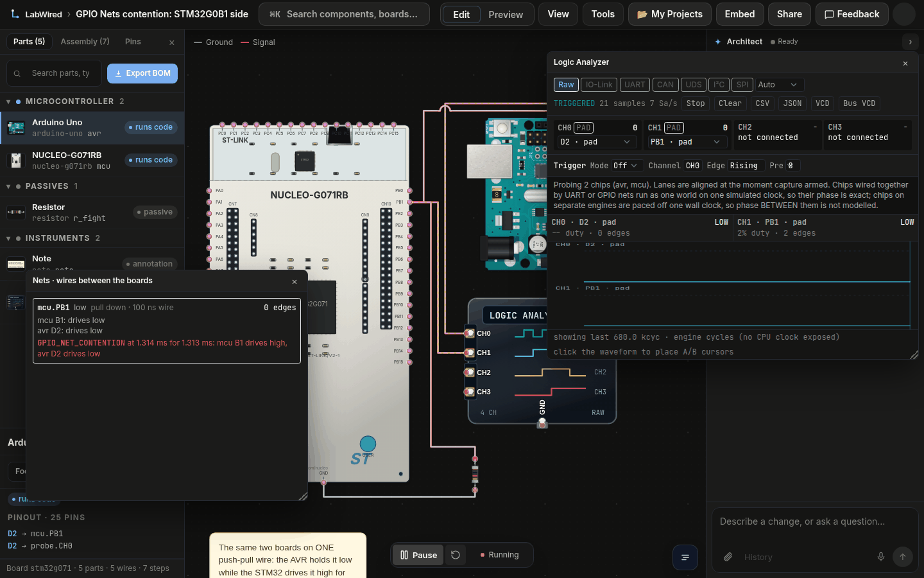
Task: Open the Auto dropdown in Logic Analyzer
Action: [x=779, y=85]
